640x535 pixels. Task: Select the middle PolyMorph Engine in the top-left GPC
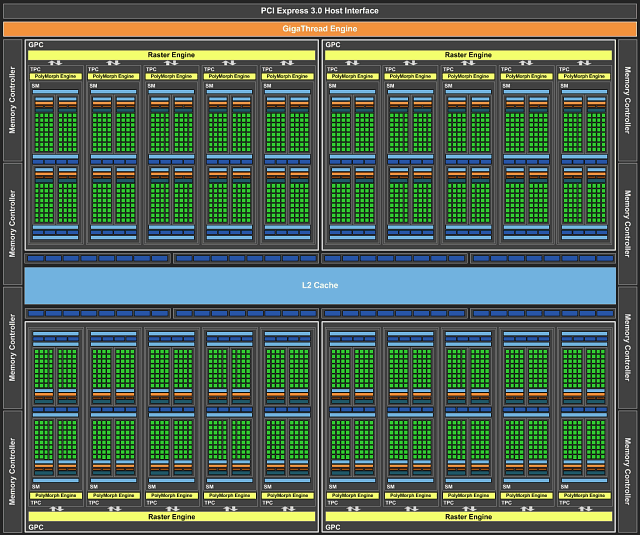click(x=171, y=76)
